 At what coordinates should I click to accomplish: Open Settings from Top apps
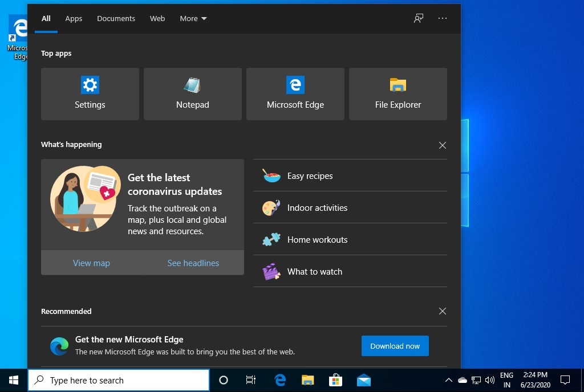click(90, 94)
